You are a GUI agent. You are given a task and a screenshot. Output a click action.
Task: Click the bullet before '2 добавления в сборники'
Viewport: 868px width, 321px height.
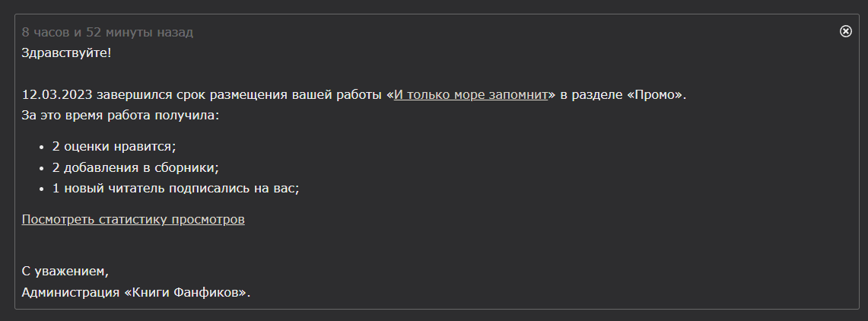click(42, 168)
